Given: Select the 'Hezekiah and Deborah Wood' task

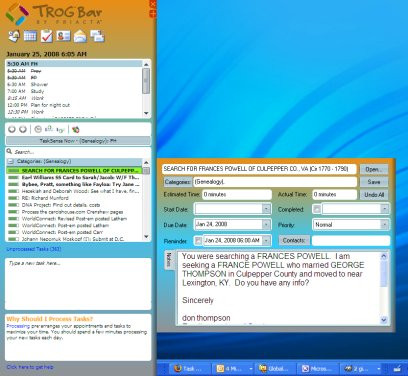Looking at the screenshot, I should click(x=75, y=191).
